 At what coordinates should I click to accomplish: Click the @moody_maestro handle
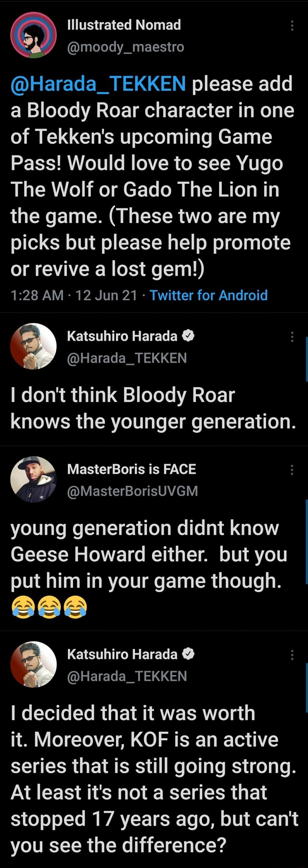tap(125, 47)
